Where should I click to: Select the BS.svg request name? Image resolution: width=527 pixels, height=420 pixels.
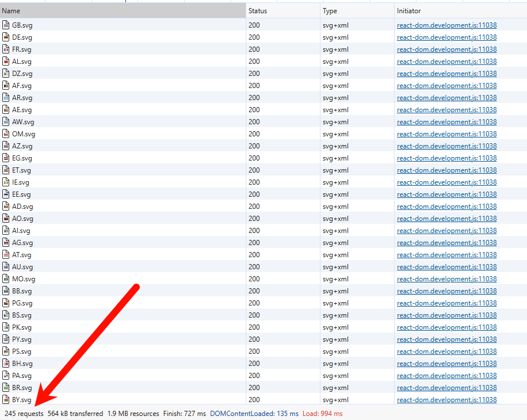22,315
